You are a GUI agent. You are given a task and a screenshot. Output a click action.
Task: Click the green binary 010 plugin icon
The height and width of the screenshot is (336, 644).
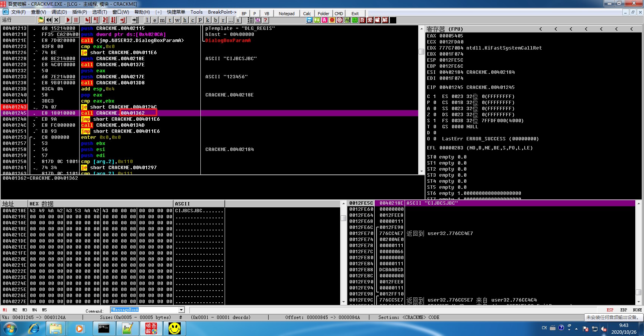tap(347, 20)
